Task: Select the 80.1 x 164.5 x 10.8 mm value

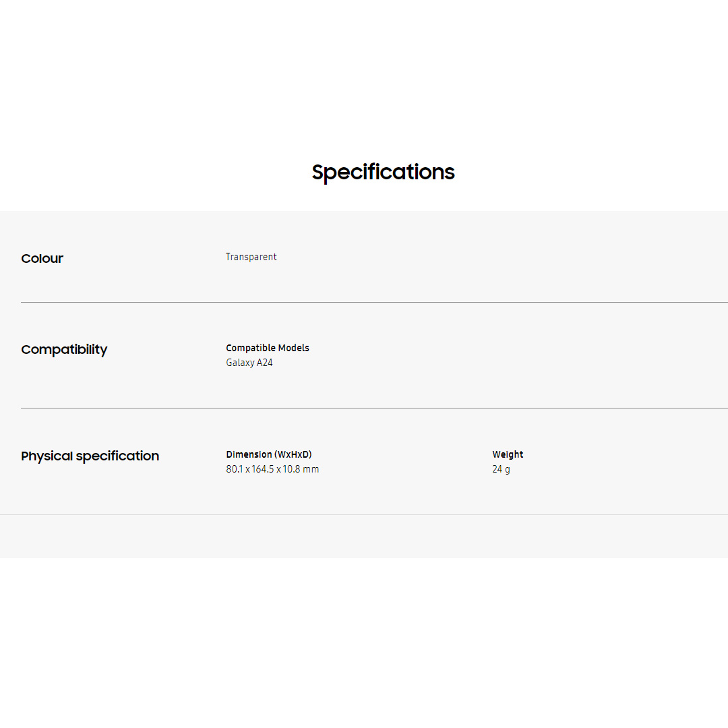Action: pos(272,469)
